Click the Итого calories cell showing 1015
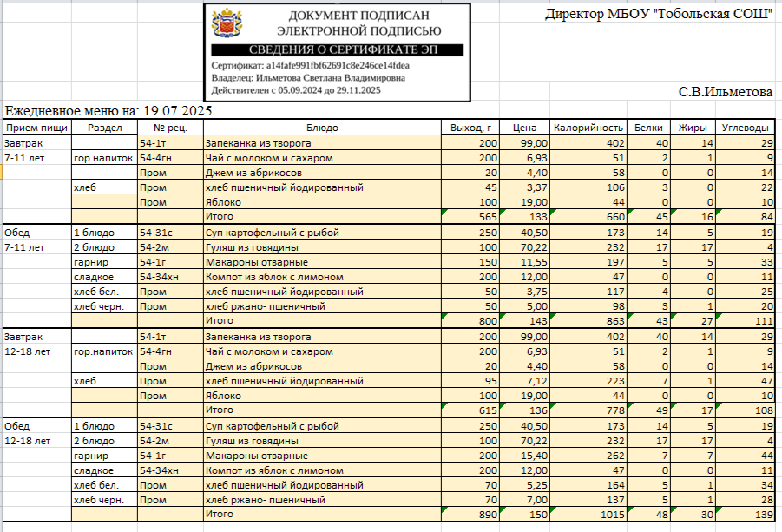This screenshot has width=782, height=532. coord(588,514)
